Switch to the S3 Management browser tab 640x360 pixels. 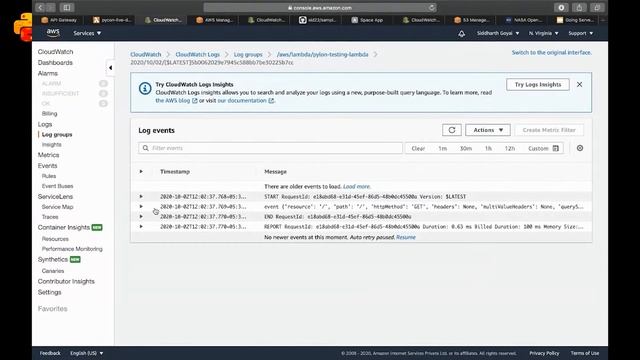tap(472, 20)
